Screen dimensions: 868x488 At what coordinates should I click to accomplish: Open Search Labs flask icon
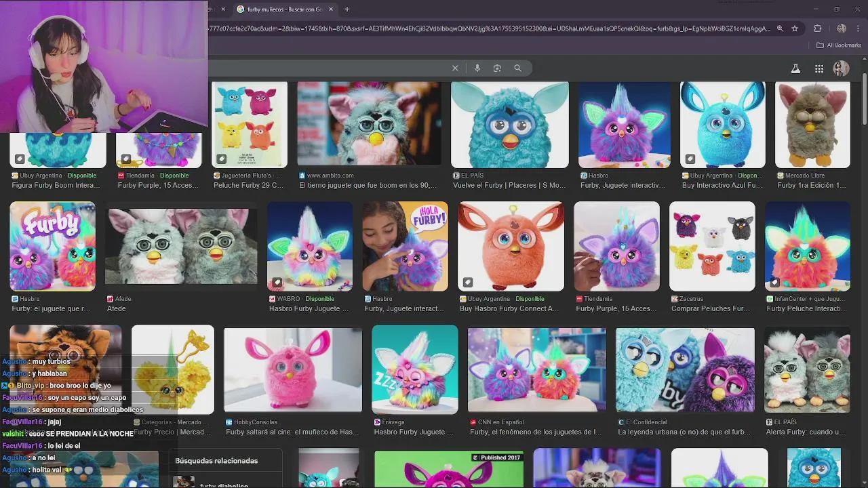point(795,68)
